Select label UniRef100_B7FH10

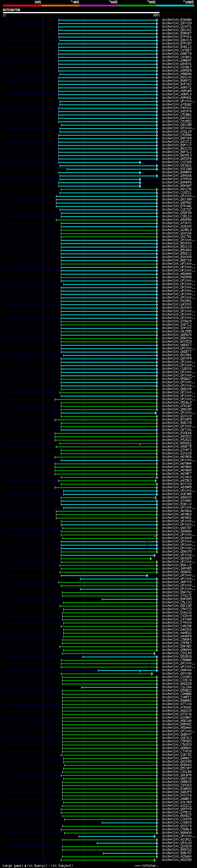point(177,37)
